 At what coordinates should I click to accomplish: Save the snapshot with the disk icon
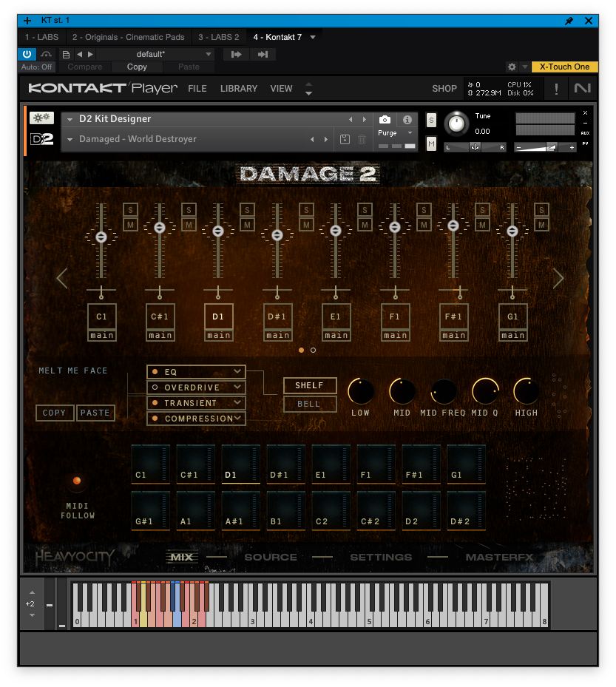345,139
